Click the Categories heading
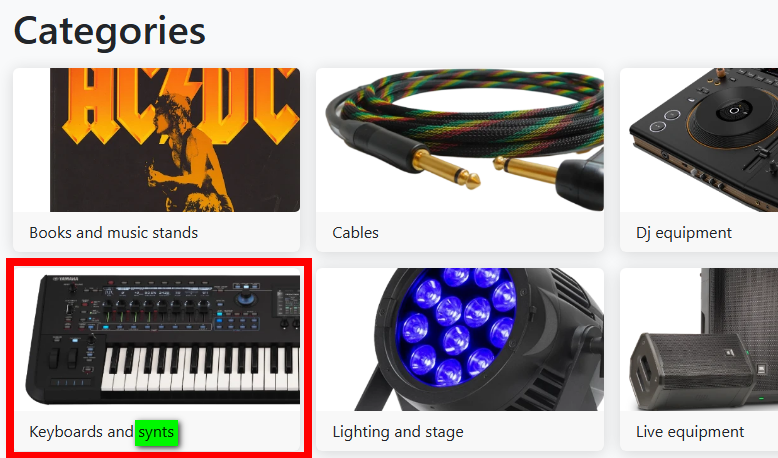The width and height of the screenshot is (778, 458). [110, 31]
